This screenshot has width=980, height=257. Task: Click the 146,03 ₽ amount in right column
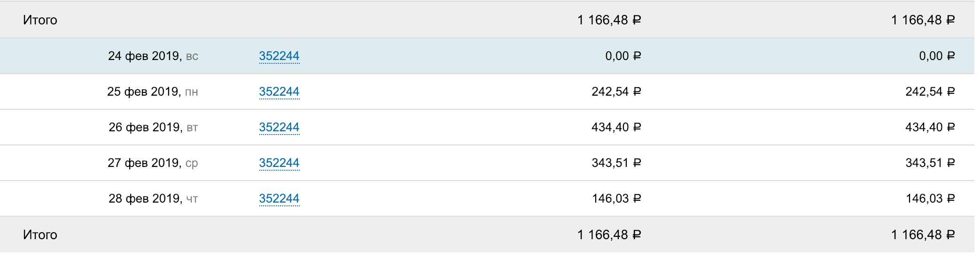pos(930,199)
